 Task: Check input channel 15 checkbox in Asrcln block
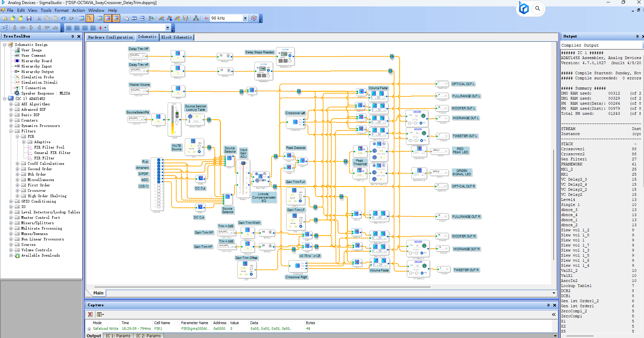pyautogui.click(x=159, y=206)
